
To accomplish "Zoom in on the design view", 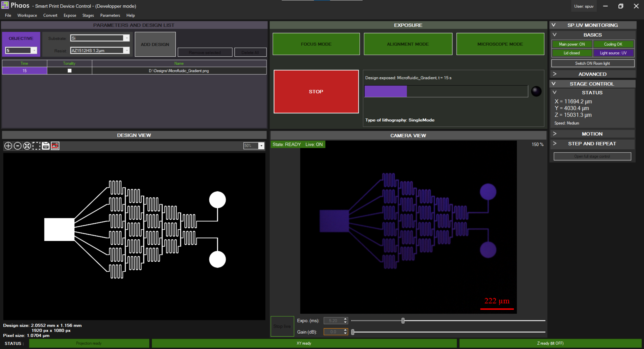I will click(8, 146).
